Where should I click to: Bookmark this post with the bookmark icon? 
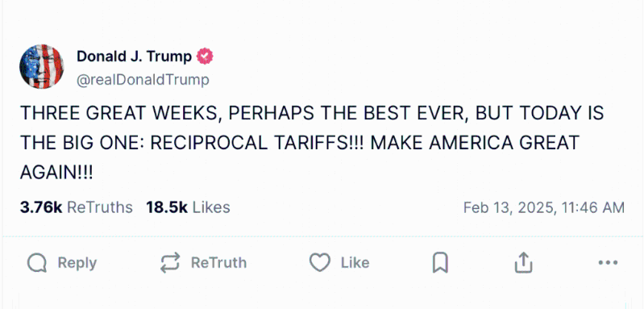point(440,263)
